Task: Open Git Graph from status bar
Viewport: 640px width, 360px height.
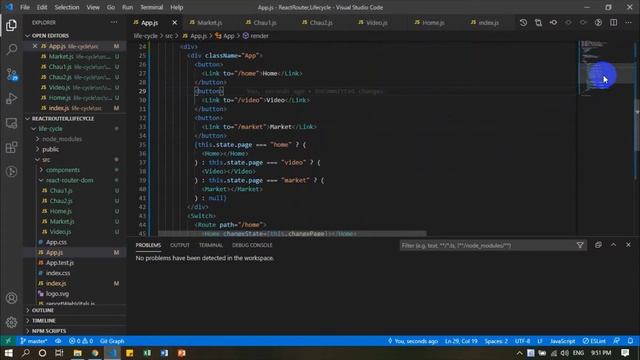Action: (x=112, y=341)
